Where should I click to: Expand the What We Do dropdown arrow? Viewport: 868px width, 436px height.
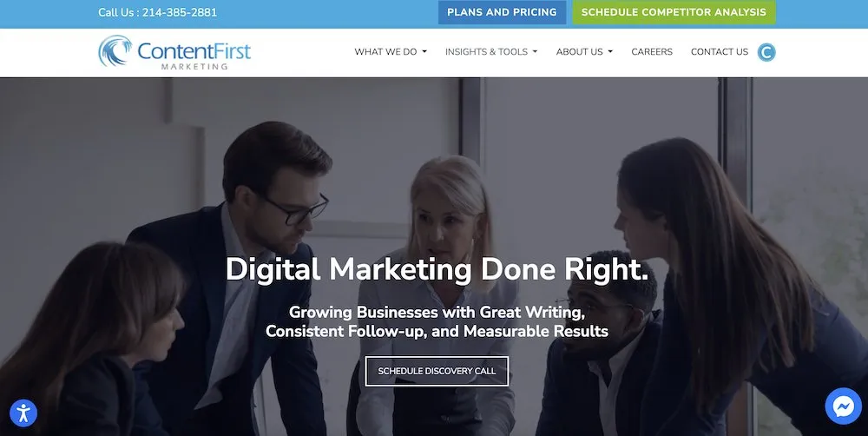424,52
